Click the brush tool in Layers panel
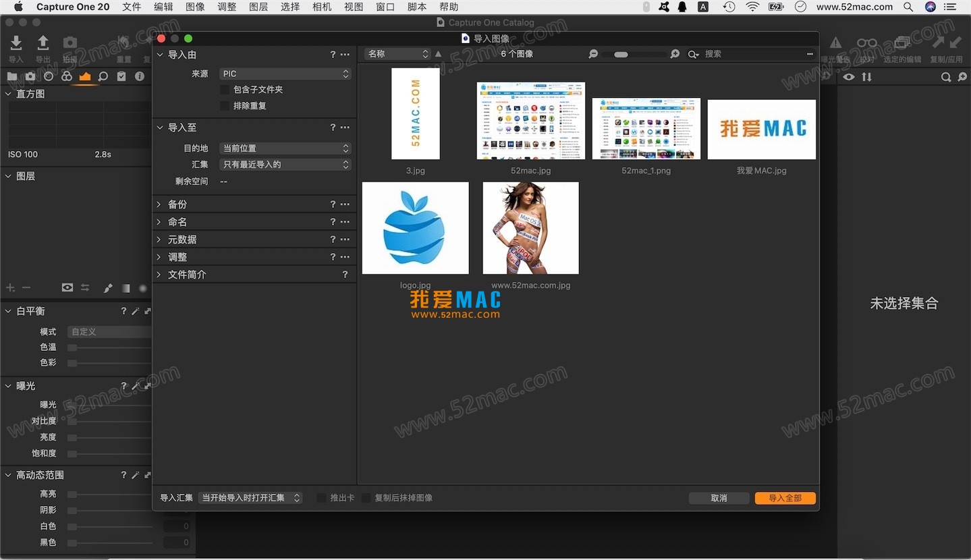 coord(108,288)
